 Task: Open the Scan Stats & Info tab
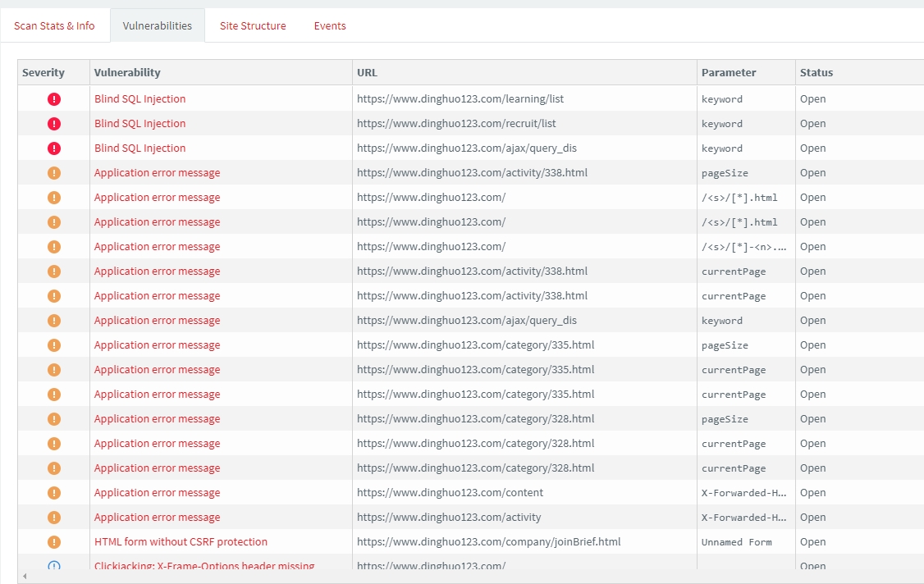click(x=54, y=26)
